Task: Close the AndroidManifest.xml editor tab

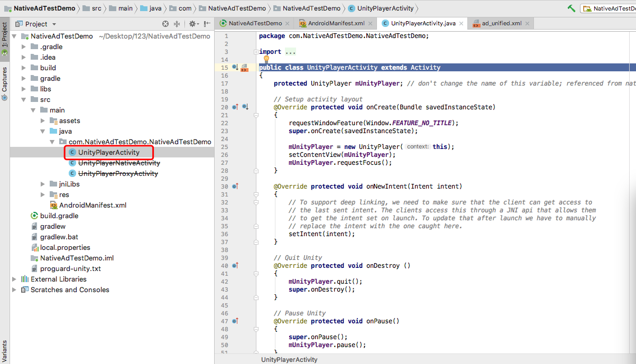Action: (370, 24)
